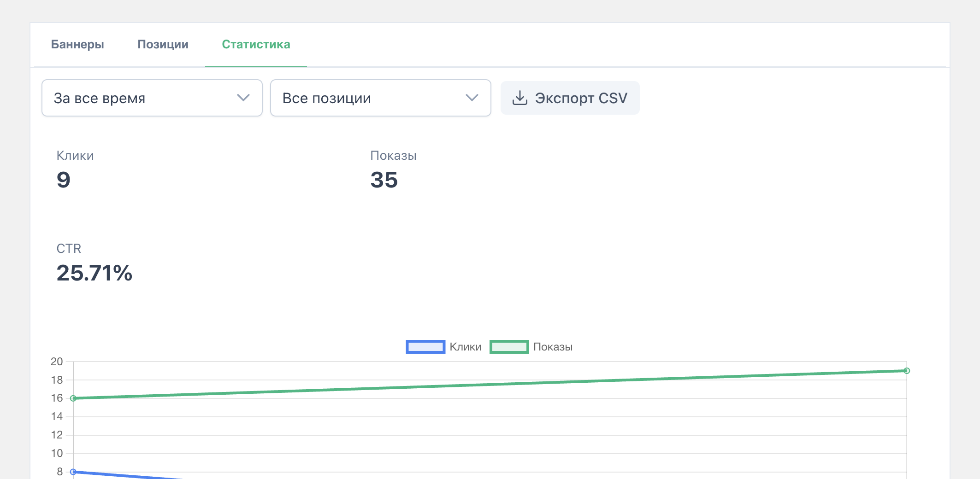This screenshot has height=479, width=980.
Task: Click the Клики stat label above 9
Action: point(75,156)
